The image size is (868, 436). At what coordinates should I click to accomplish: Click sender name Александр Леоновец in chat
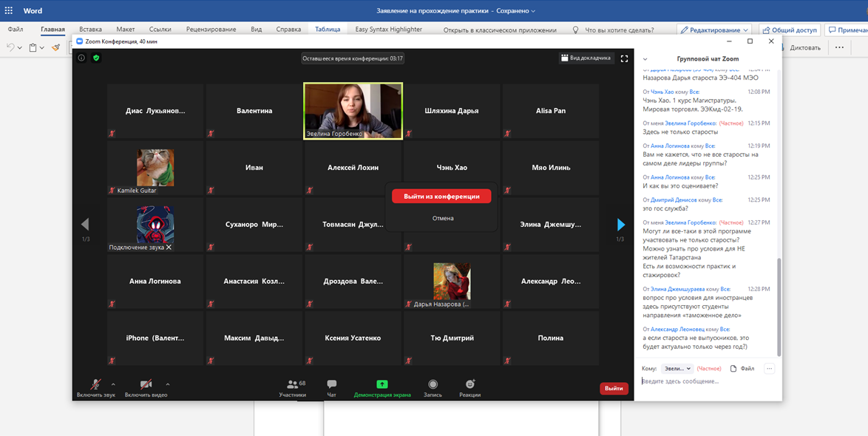click(x=677, y=329)
